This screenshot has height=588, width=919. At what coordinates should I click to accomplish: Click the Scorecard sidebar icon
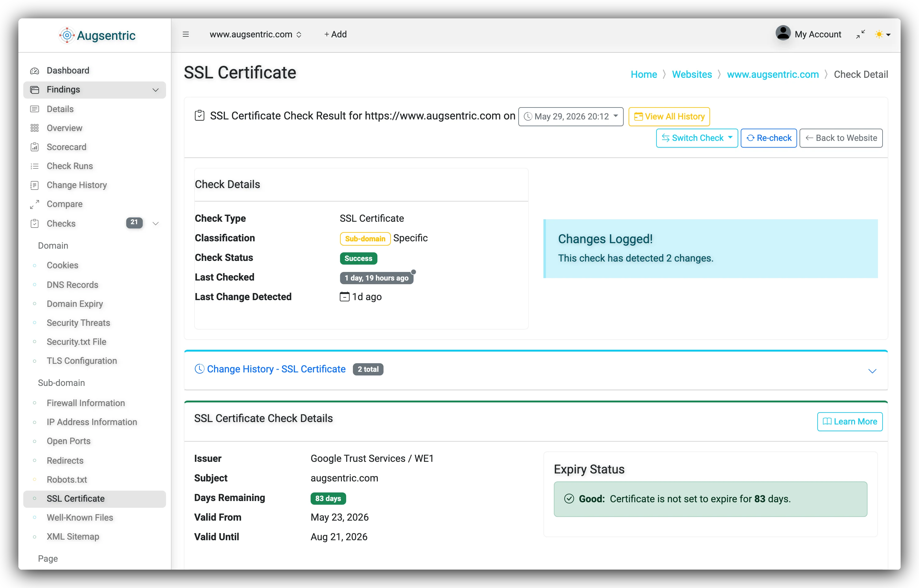click(35, 147)
